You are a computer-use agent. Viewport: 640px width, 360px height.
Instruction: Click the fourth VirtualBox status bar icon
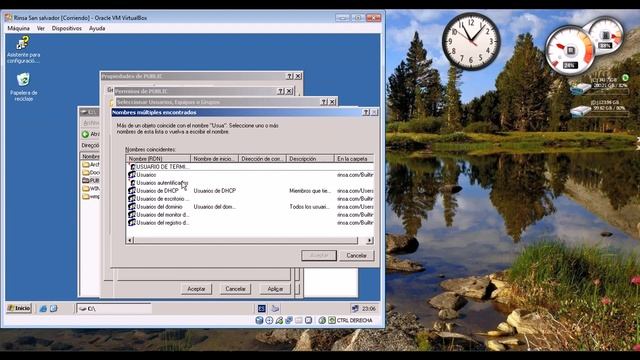289,320
